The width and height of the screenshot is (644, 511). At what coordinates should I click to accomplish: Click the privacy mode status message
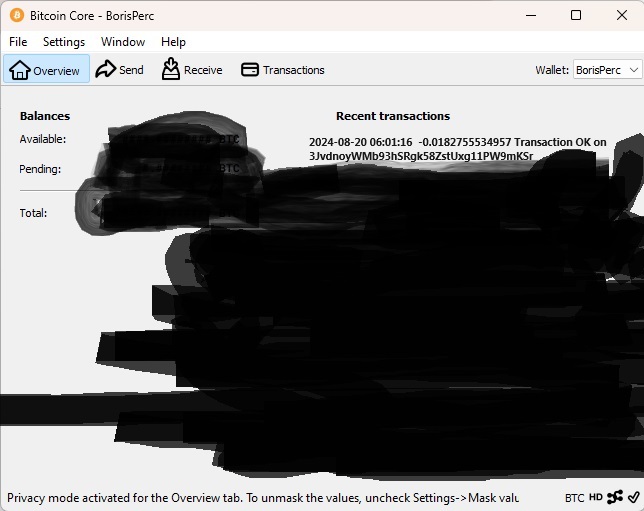263,498
